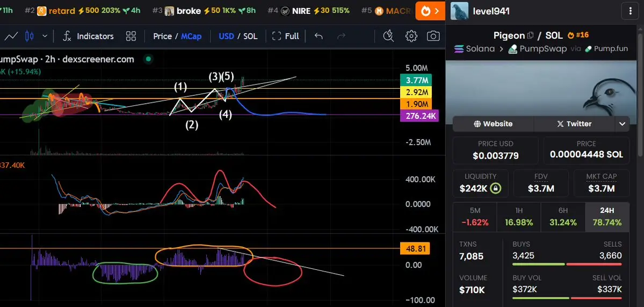Show chart values in USD

(x=226, y=36)
